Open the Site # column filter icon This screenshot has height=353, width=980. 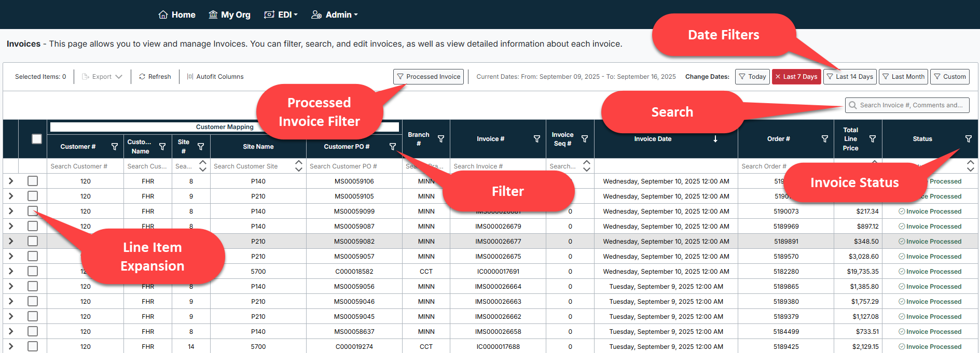201,147
